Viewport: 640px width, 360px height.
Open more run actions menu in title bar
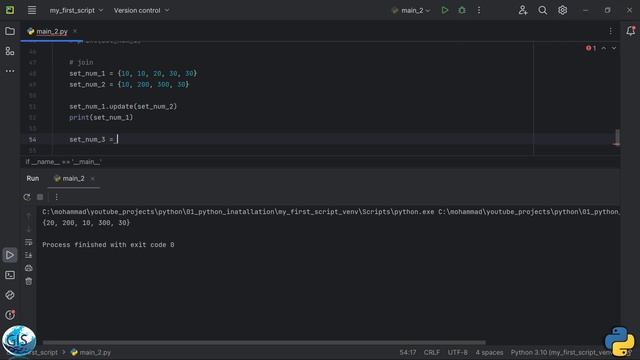[x=479, y=10]
